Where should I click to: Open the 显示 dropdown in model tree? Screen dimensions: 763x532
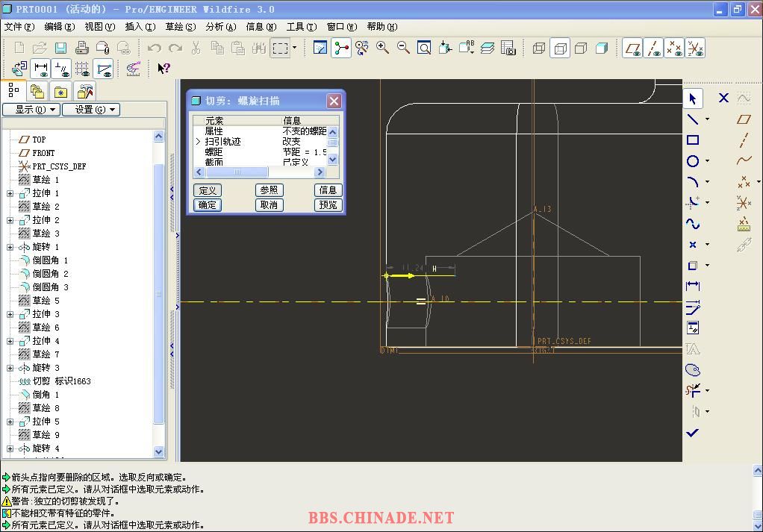click(x=30, y=110)
